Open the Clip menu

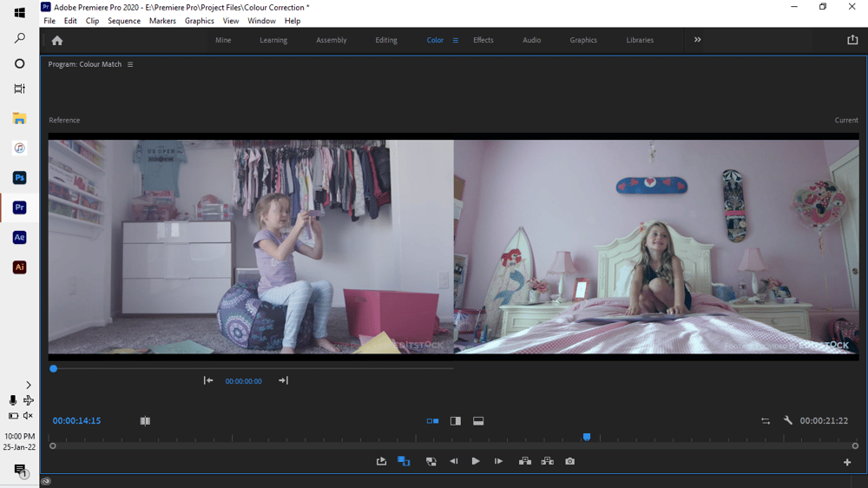pos(93,21)
